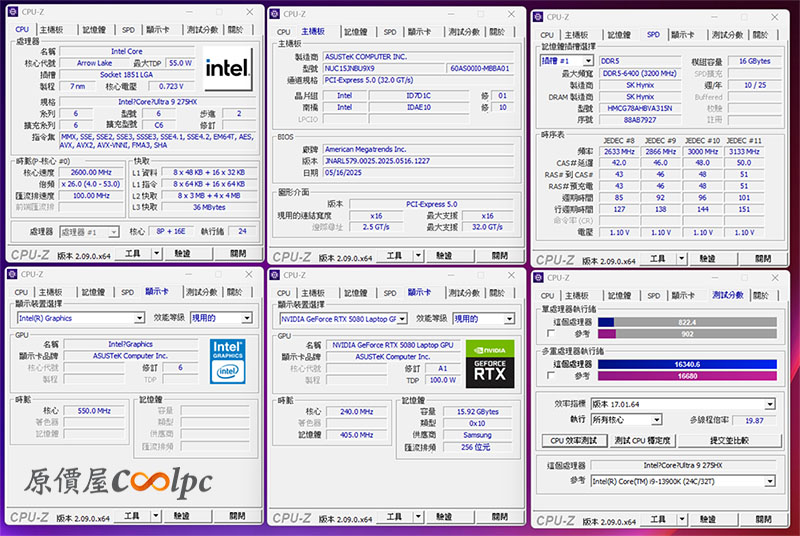Switch to CPU tab in benchmark window
800x536 pixels.
[547, 296]
